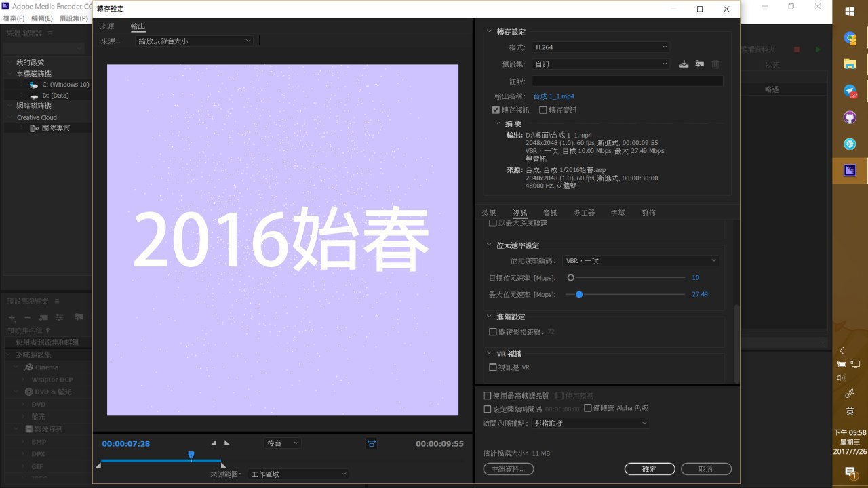868x488 pixels.
Task: Click the DVD & 藍光 disc icon
Action: pos(29,392)
